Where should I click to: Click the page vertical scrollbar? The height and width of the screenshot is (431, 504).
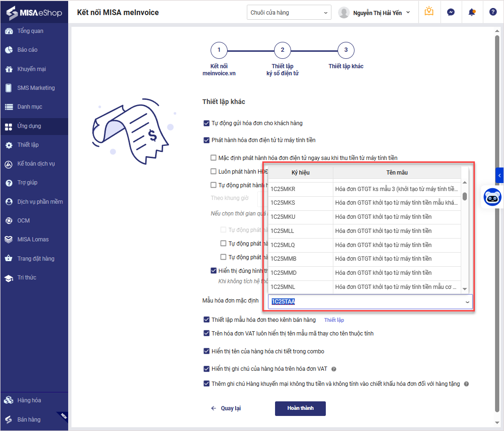point(497,223)
